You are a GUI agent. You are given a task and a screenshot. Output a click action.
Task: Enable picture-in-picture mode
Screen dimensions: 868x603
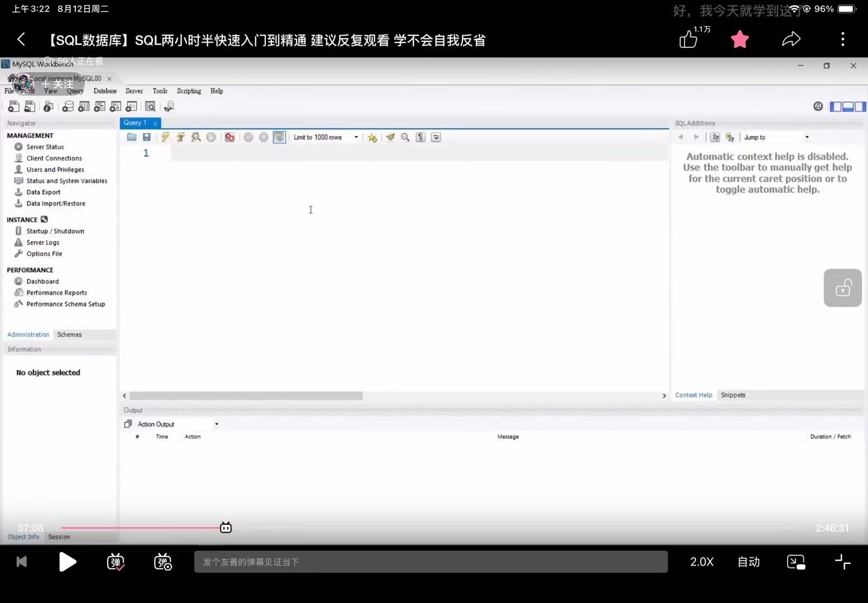[x=795, y=562]
